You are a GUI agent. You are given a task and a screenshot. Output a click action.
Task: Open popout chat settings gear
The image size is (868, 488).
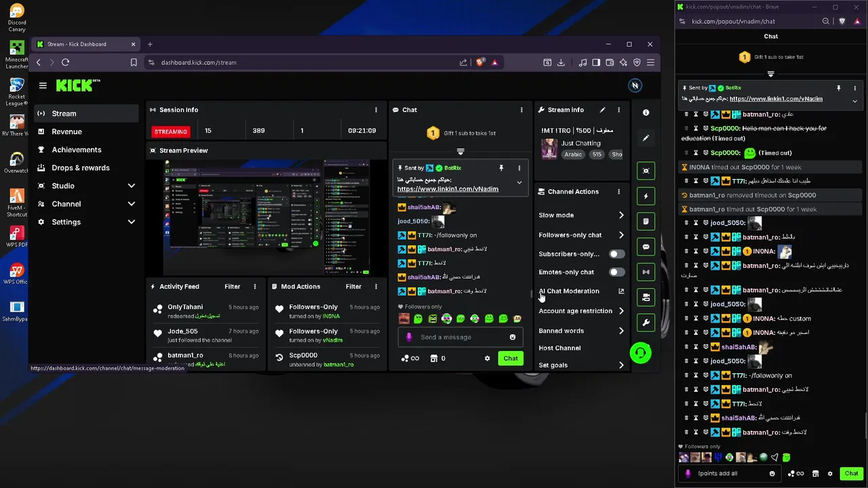pyautogui.click(x=830, y=474)
